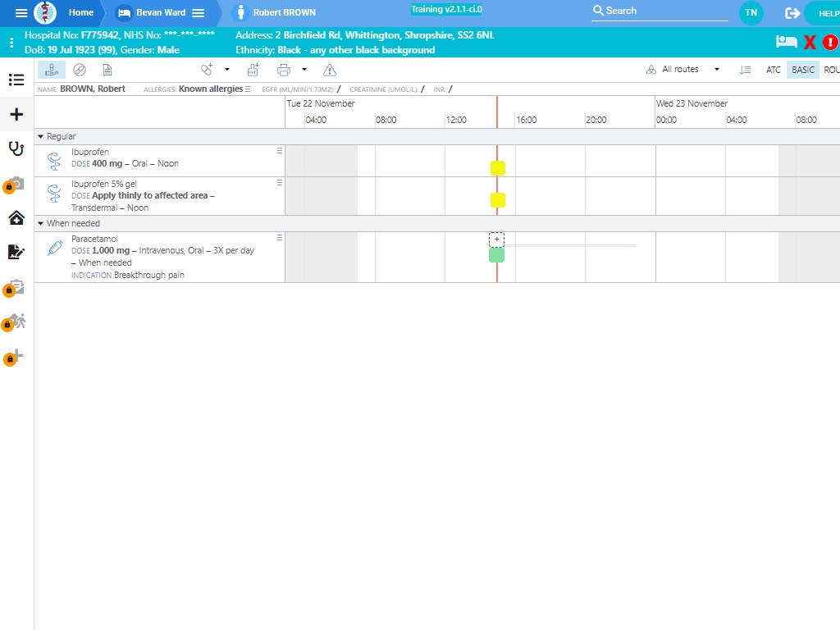This screenshot has height=630, width=840.
Task: Click the Search field
Action: [x=660, y=11]
